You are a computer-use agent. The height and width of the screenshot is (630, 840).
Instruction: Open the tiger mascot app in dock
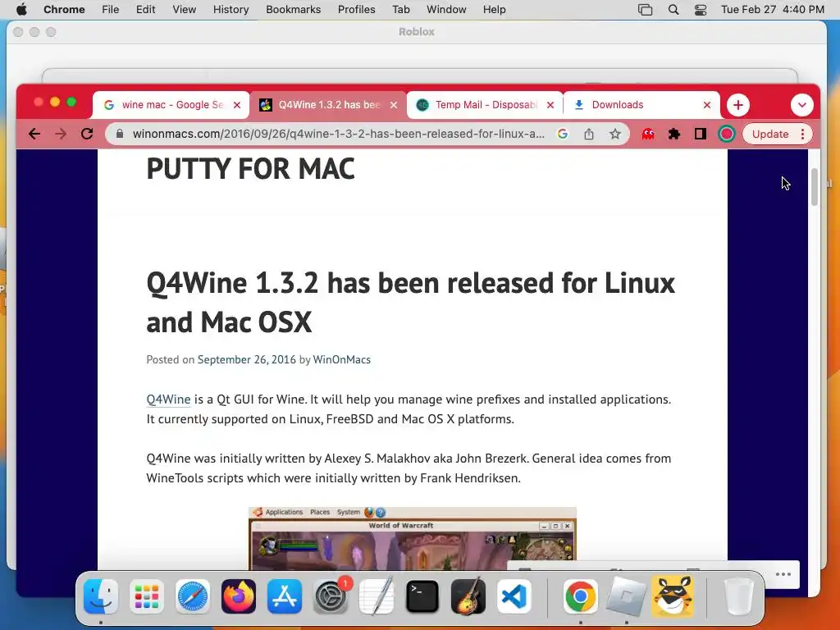point(673,596)
